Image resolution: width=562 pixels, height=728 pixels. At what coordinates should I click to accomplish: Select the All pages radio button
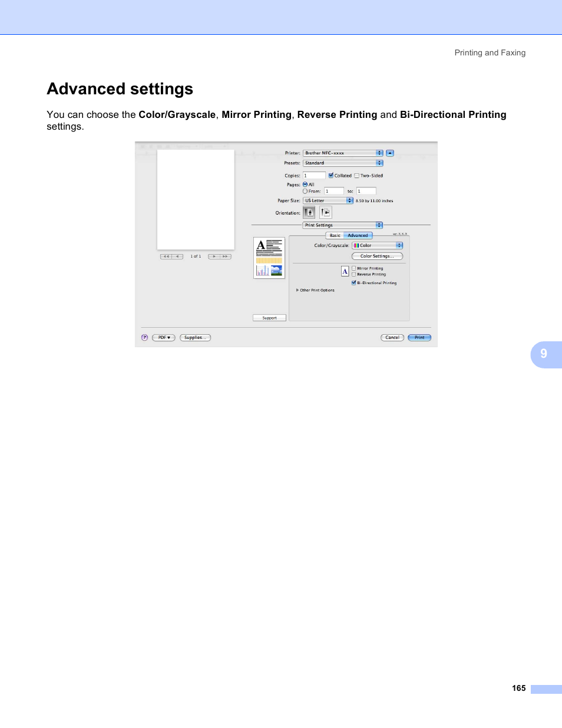click(305, 185)
